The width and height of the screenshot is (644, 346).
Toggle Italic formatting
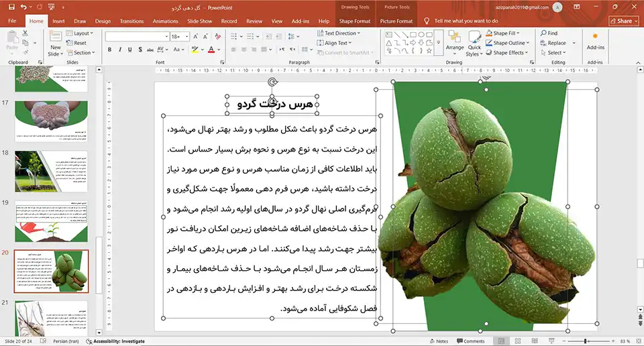pos(120,49)
